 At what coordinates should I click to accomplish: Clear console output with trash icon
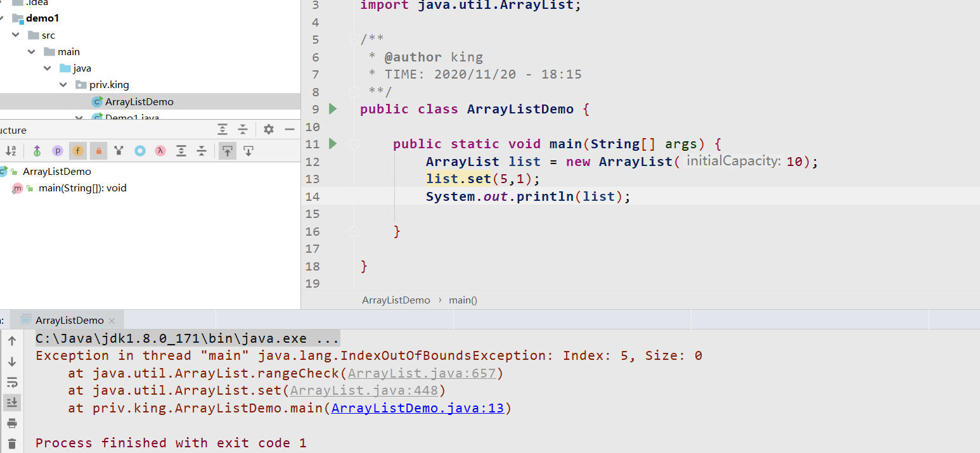[x=12, y=443]
